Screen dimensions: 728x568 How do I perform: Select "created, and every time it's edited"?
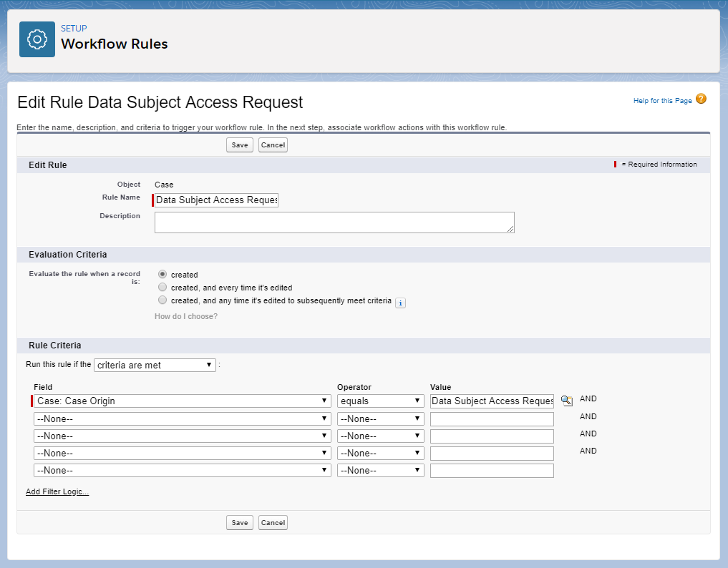tap(162, 286)
